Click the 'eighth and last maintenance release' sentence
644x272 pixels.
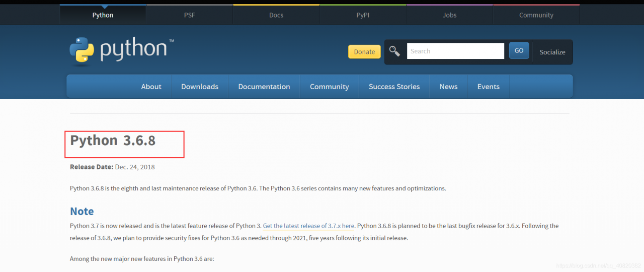pos(258,188)
